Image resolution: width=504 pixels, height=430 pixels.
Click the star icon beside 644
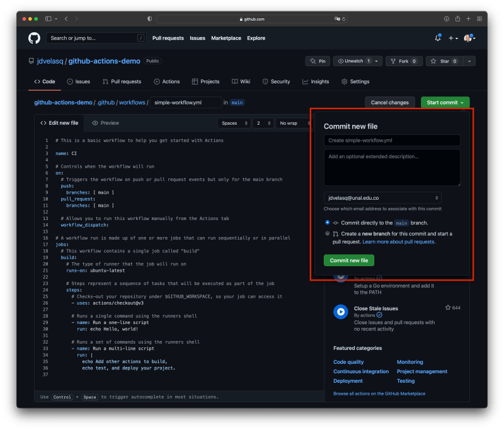point(448,308)
